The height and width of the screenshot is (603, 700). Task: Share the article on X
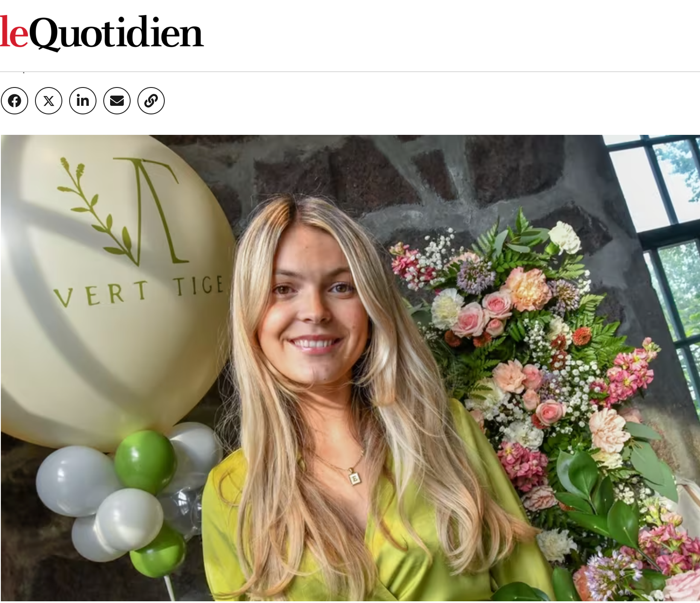(x=49, y=101)
